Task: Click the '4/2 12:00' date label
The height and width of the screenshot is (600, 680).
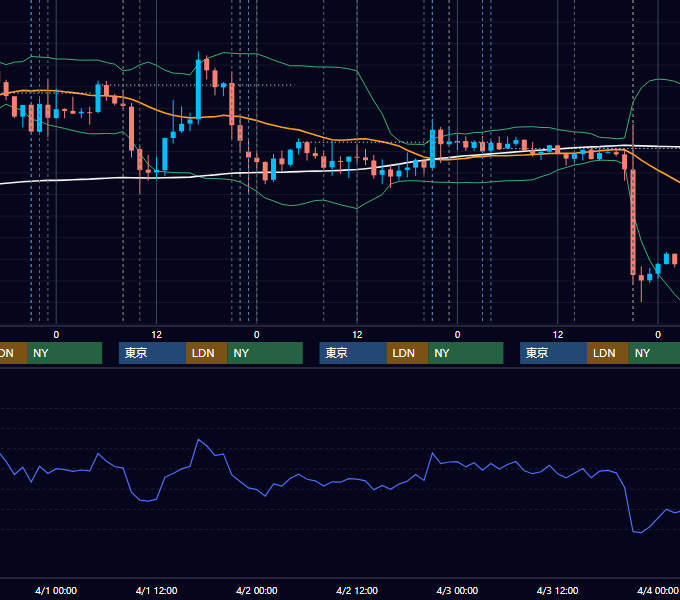Action: 357,590
